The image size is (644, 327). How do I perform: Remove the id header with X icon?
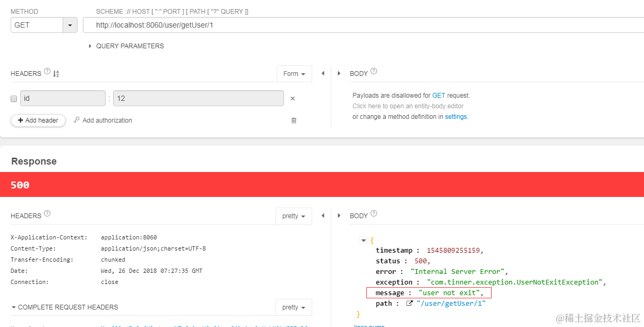click(x=293, y=99)
